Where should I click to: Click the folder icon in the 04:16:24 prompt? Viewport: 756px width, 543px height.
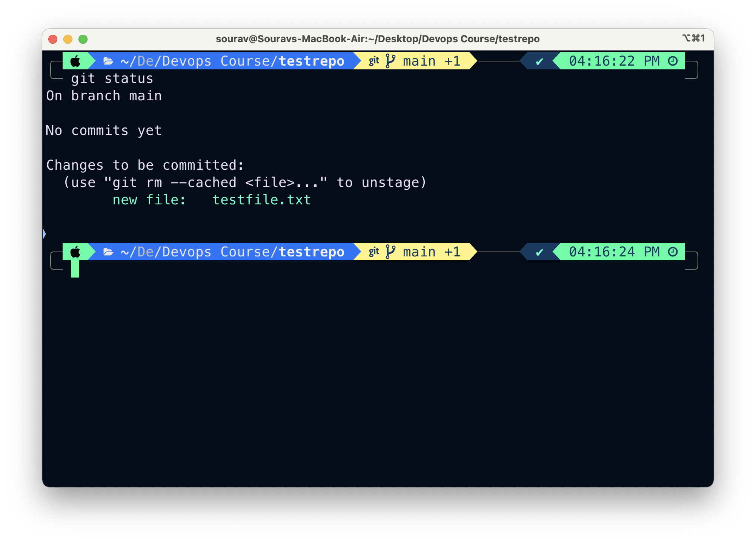[x=108, y=252]
